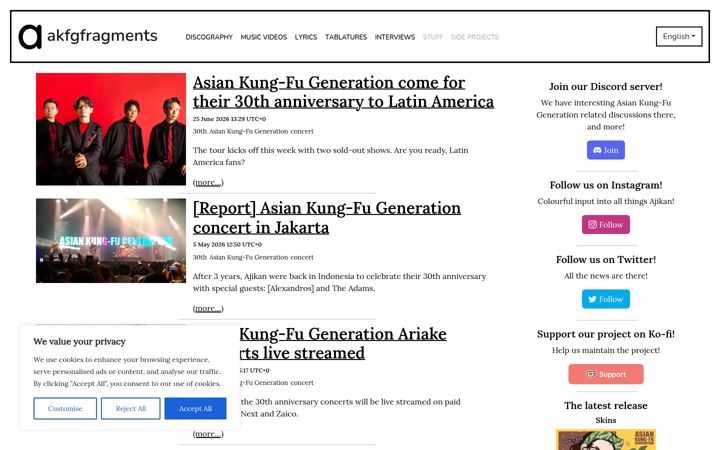Image resolution: width=720 pixels, height=450 pixels.
Task: Open the Skins album cover thumbnail
Action: [x=606, y=439]
